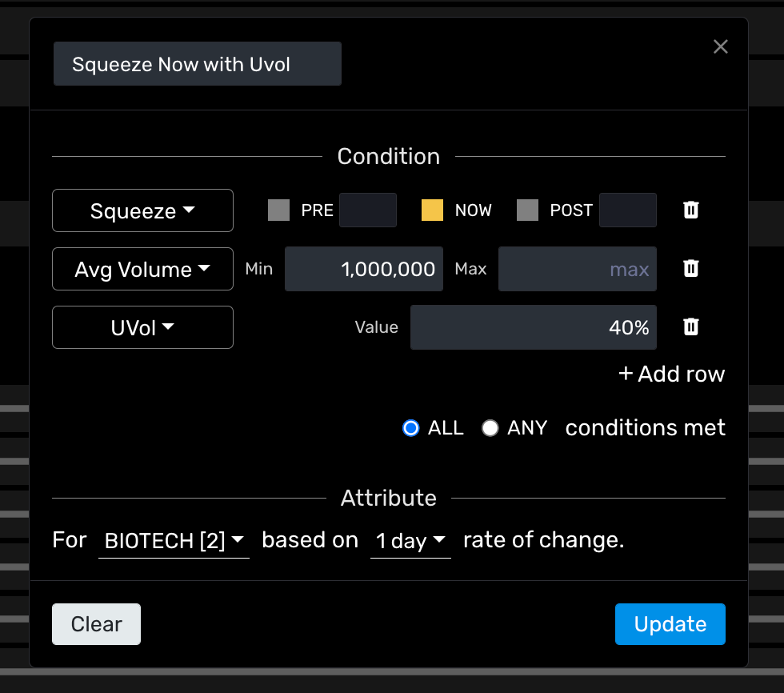This screenshot has height=693, width=784.
Task: Toggle the NOW squeeze checkbox
Action: (x=432, y=210)
